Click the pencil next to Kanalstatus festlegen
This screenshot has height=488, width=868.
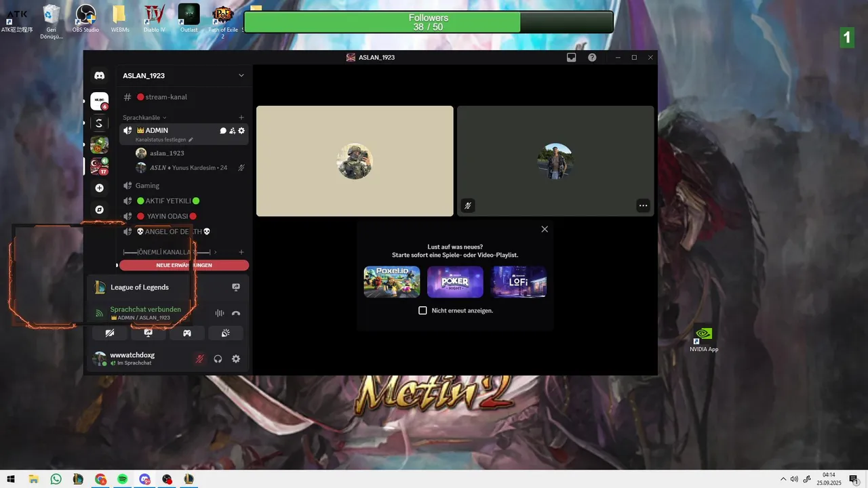(191, 140)
